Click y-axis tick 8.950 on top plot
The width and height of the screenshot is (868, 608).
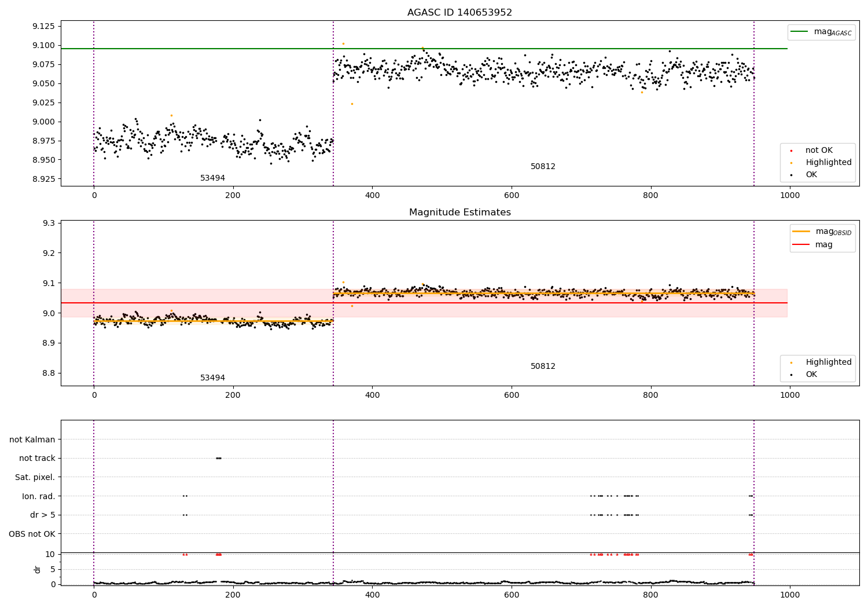[x=43, y=160]
